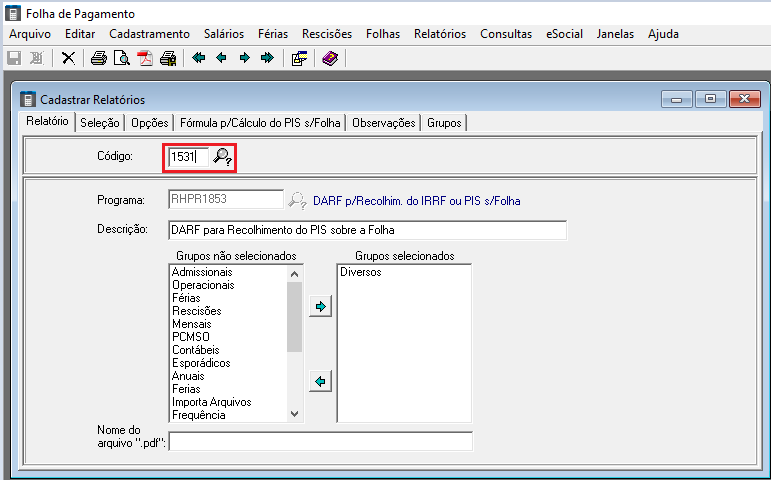Click the printer icon in toolbar
This screenshot has width=771, height=480.
click(x=98, y=58)
